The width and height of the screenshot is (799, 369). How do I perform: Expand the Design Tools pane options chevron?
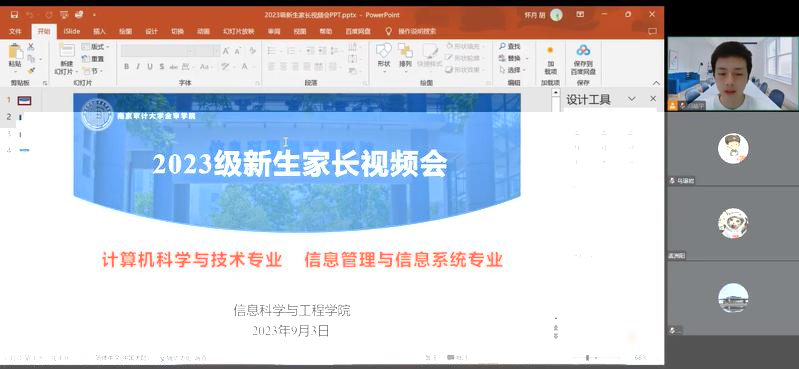click(631, 99)
